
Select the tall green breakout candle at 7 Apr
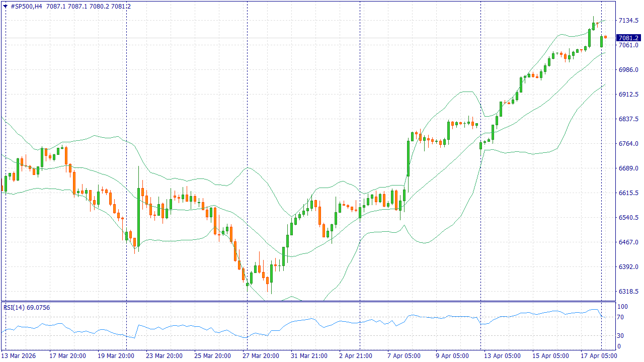(x=408, y=158)
